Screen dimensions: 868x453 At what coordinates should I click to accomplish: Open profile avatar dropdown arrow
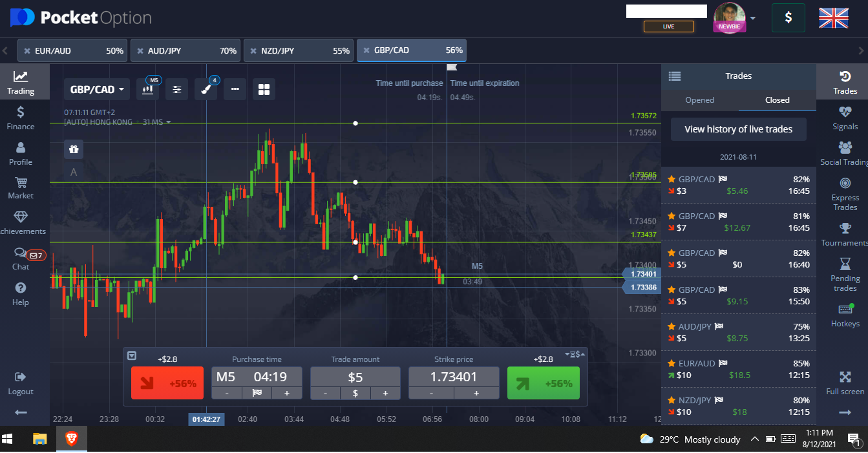[x=753, y=18]
